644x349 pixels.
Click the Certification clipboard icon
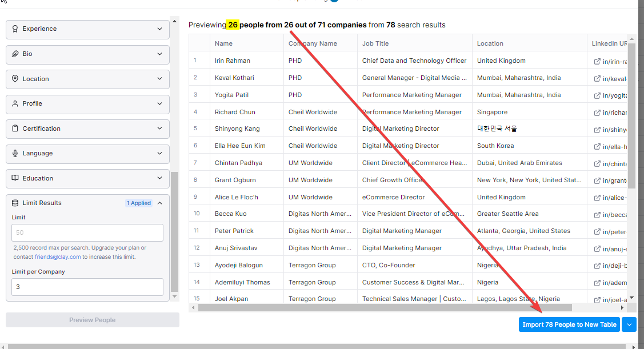[x=15, y=129]
